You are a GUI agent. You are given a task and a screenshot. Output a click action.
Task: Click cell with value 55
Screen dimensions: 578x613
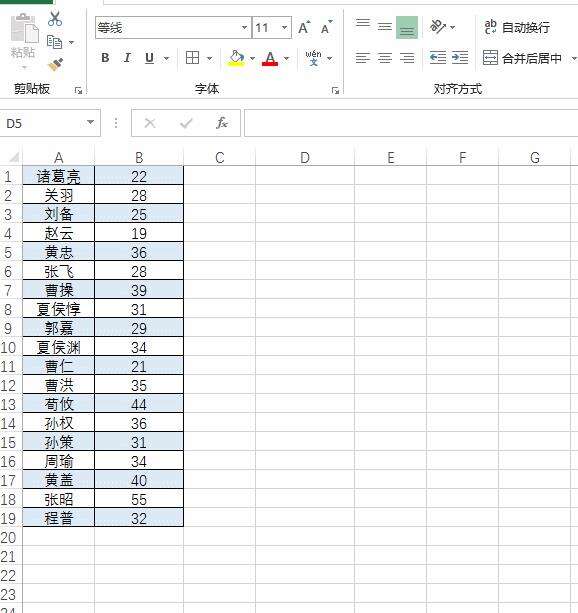(x=139, y=499)
